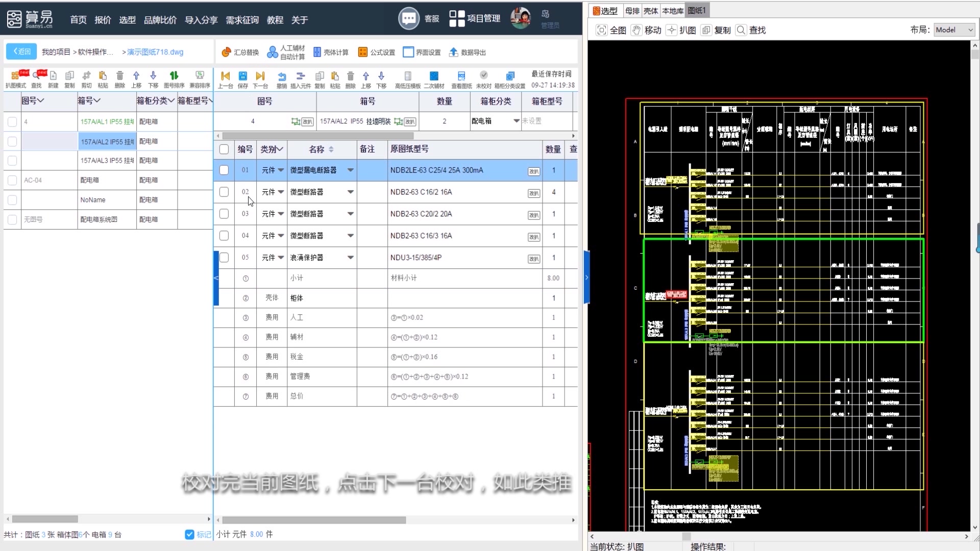
Task: Click the 图号排序 sort icon
Action: tap(174, 76)
